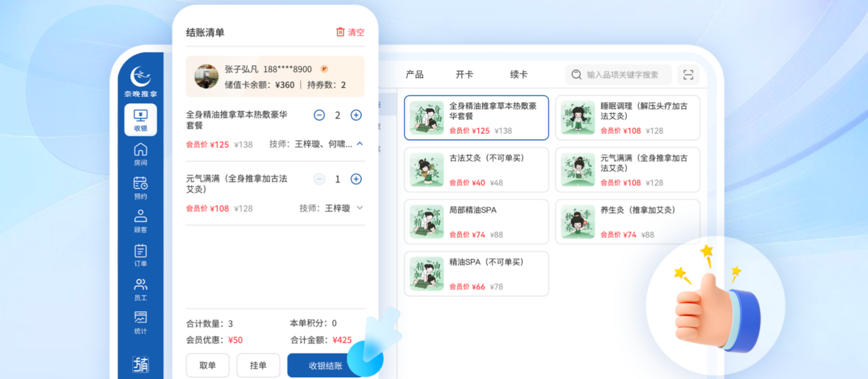868x379 pixels.
Task: Select the 局部精油SPA product card
Action: [476, 222]
